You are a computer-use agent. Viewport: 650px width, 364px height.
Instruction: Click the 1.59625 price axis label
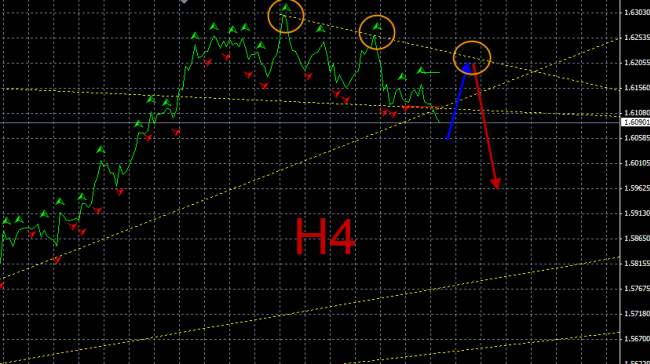click(637, 188)
